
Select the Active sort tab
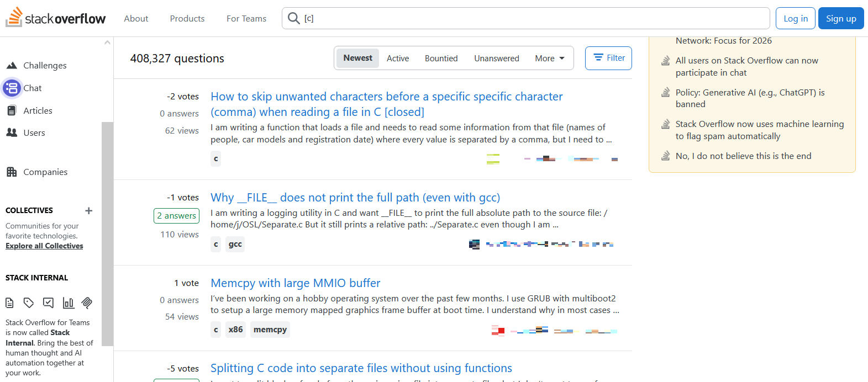pos(397,58)
